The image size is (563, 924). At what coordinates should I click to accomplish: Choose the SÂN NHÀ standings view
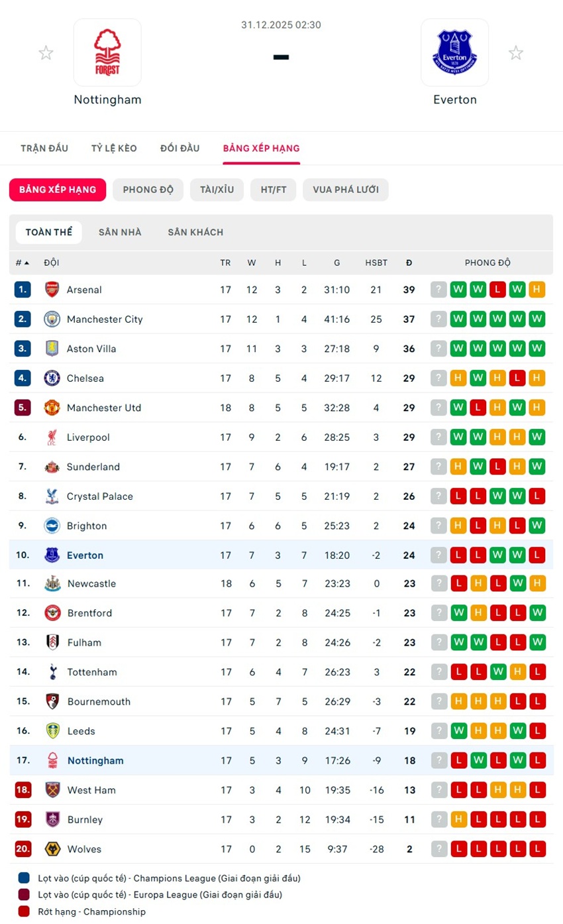(120, 233)
